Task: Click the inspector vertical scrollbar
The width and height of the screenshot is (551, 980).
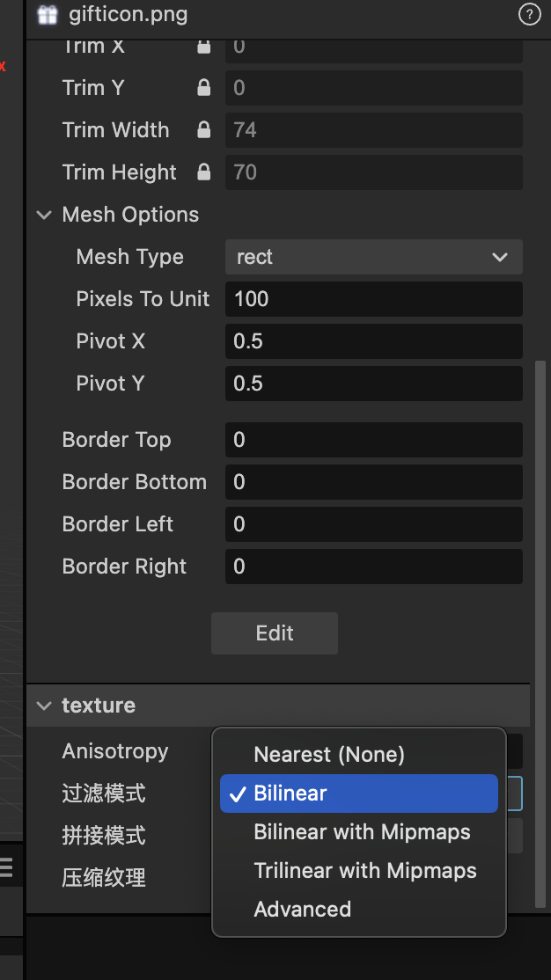Action: 540,616
